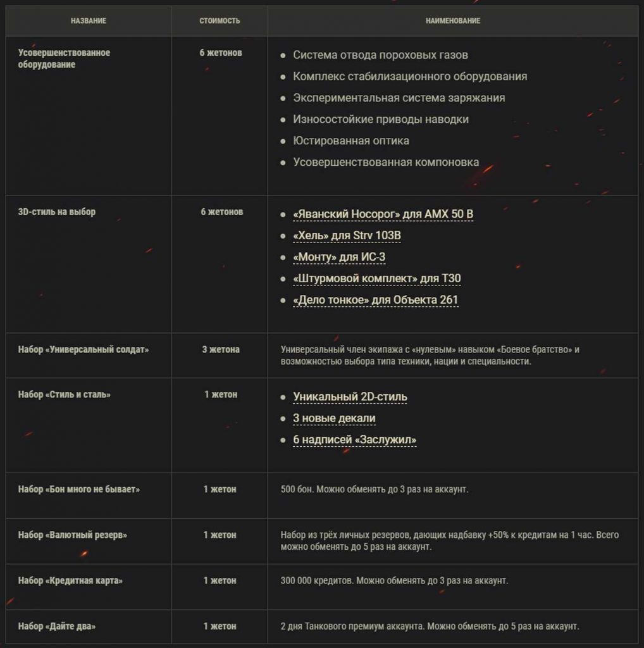644x648 pixels.
Task: Click the НАИМЕНОВАНИЕ column header
Action: click(x=452, y=21)
